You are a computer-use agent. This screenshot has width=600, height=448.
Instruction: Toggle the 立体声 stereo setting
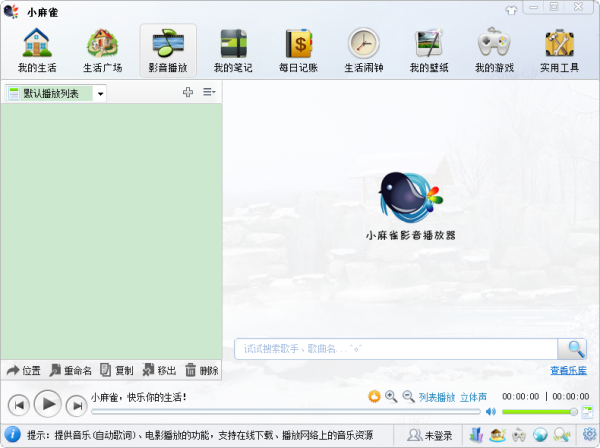click(473, 397)
